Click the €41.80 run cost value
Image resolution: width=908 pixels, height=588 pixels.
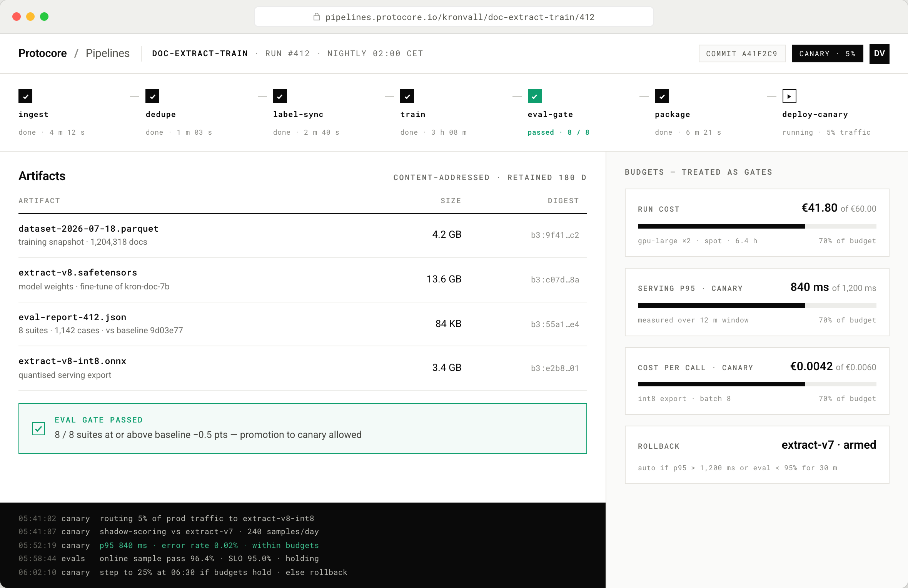tap(819, 208)
